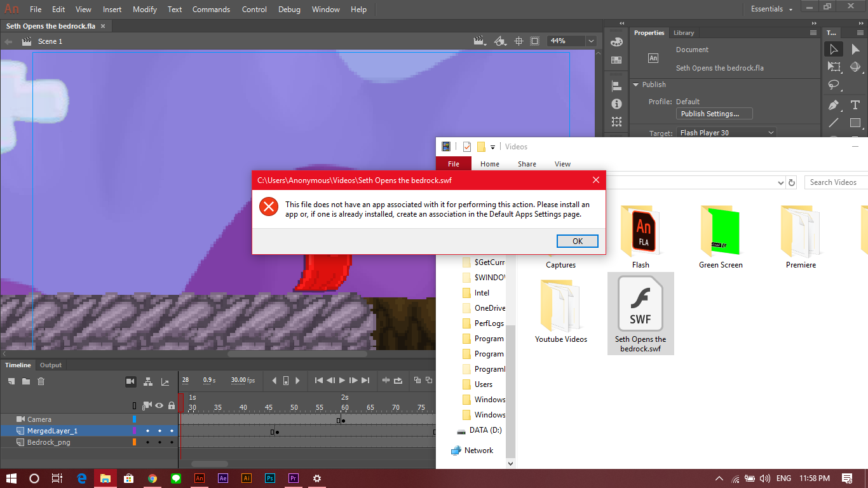Play the timeline animation
868x488 pixels.
coord(342,381)
